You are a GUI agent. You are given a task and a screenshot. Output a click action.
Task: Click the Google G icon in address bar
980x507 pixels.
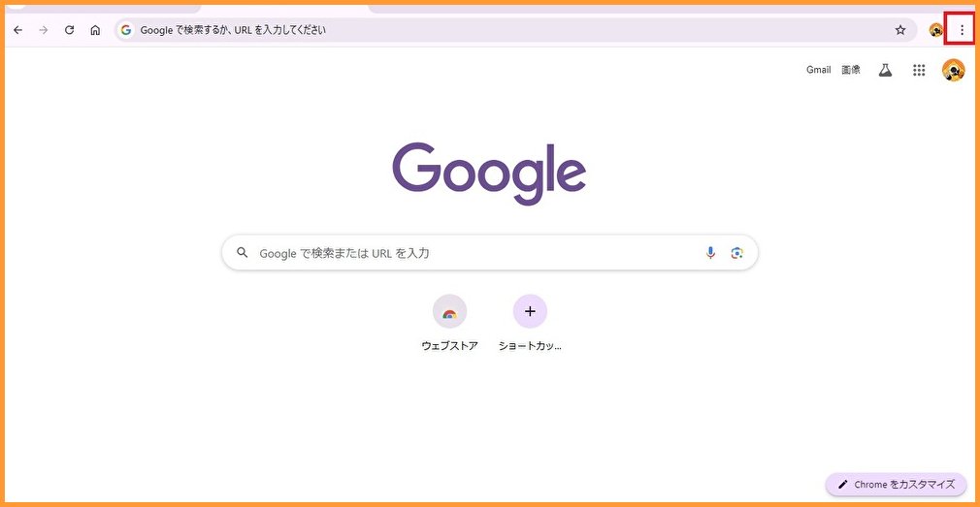pyautogui.click(x=126, y=30)
